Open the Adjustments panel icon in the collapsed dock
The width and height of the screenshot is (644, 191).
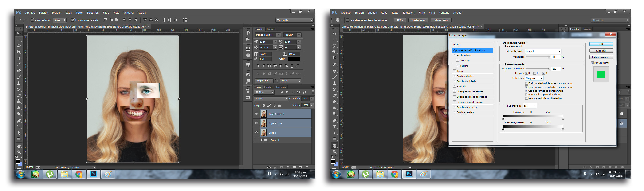[248, 75]
